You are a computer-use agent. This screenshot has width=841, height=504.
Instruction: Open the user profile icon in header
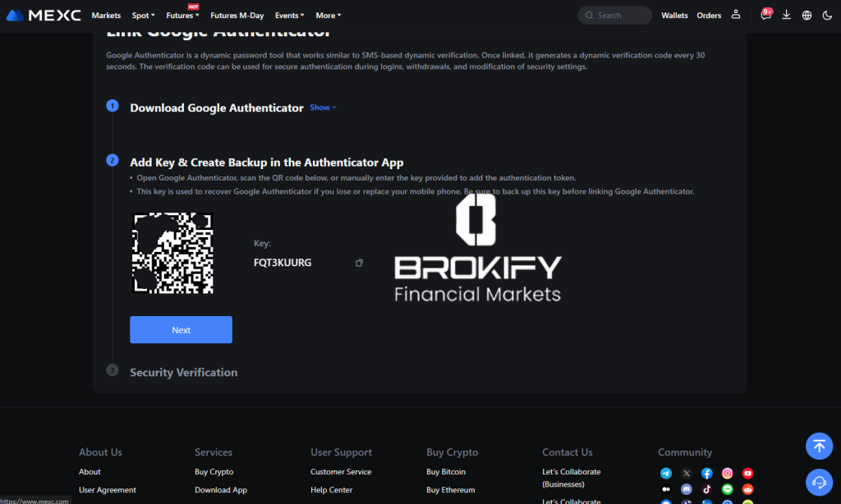pos(736,15)
